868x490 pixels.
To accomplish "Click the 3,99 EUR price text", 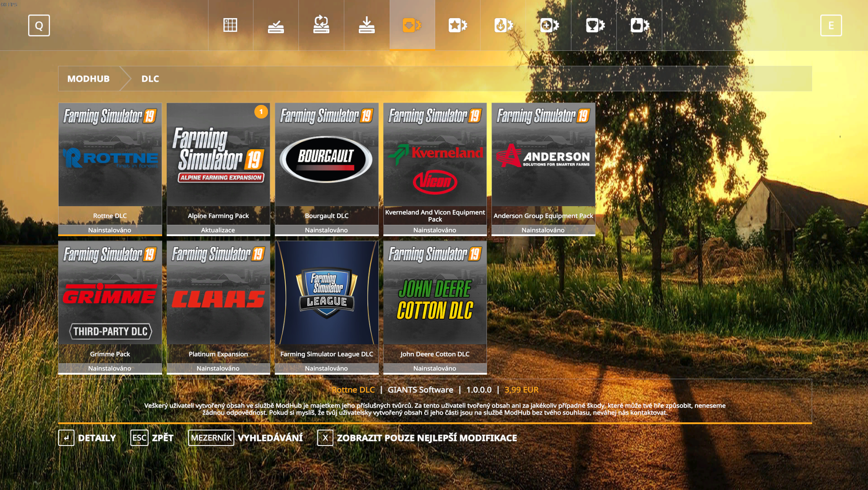I will (521, 390).
